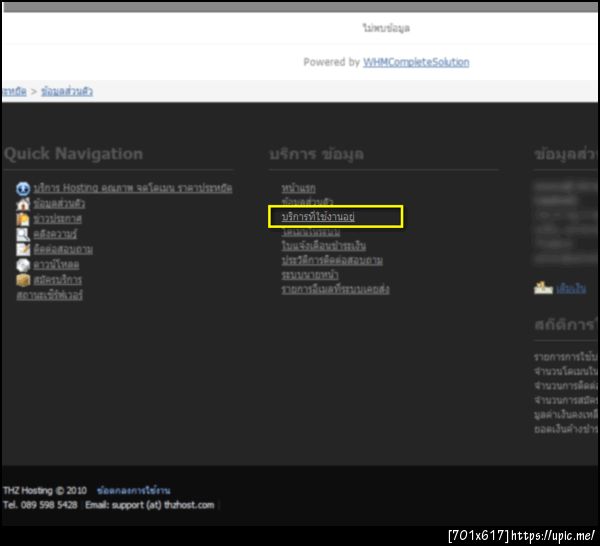
Task: Click the box package icon beside สมัครบริการ
Action: tap(23, 280)
